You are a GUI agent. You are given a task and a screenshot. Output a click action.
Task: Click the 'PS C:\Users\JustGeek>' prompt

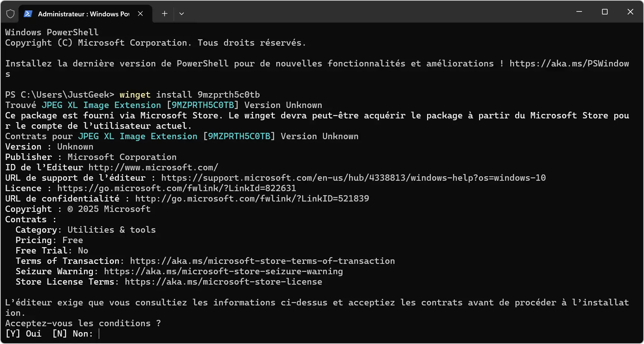[60, 95]
